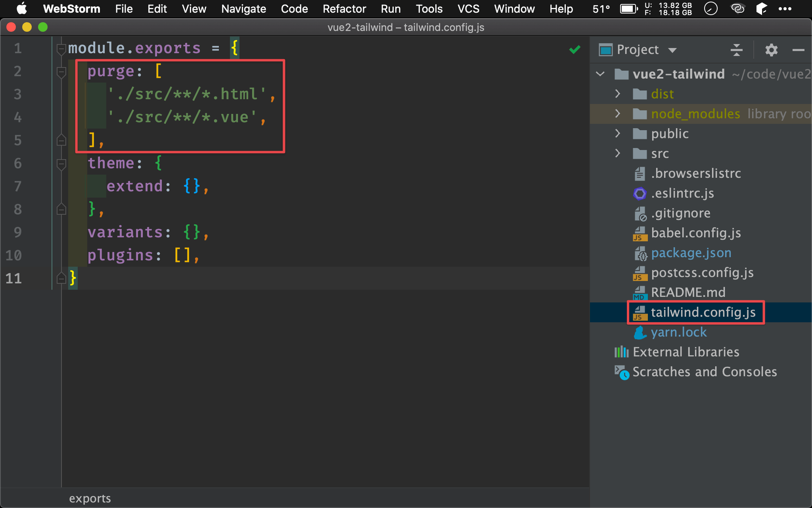Viewport: 812px width, 508px height.
Task: Click the 'exports' breadcrumb at bottom
Action: click(90, 498)
